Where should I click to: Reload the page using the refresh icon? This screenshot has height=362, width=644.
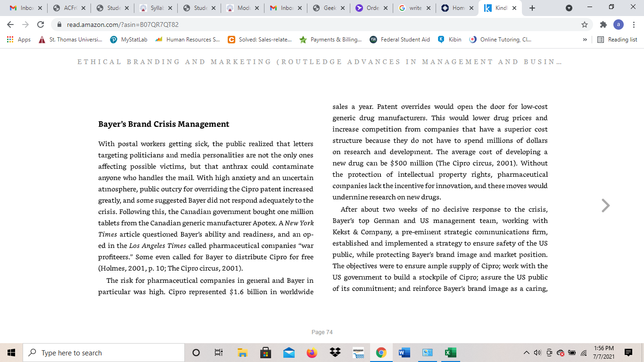pos(41,25)
